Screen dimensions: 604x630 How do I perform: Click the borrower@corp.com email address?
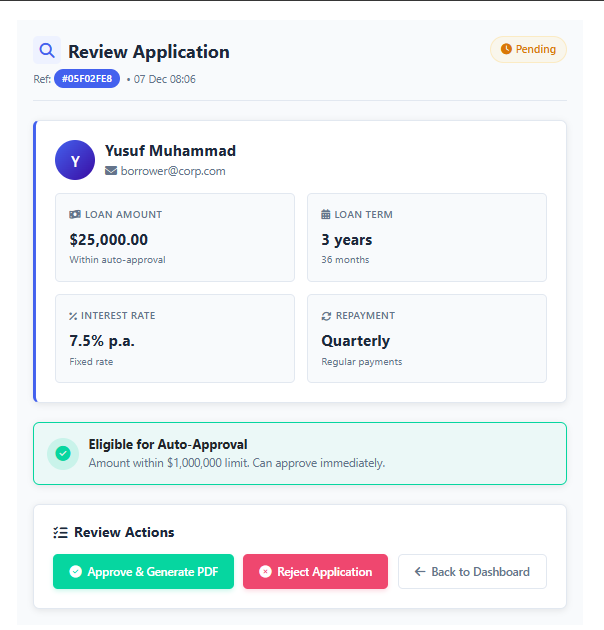(x=173, y=171)
